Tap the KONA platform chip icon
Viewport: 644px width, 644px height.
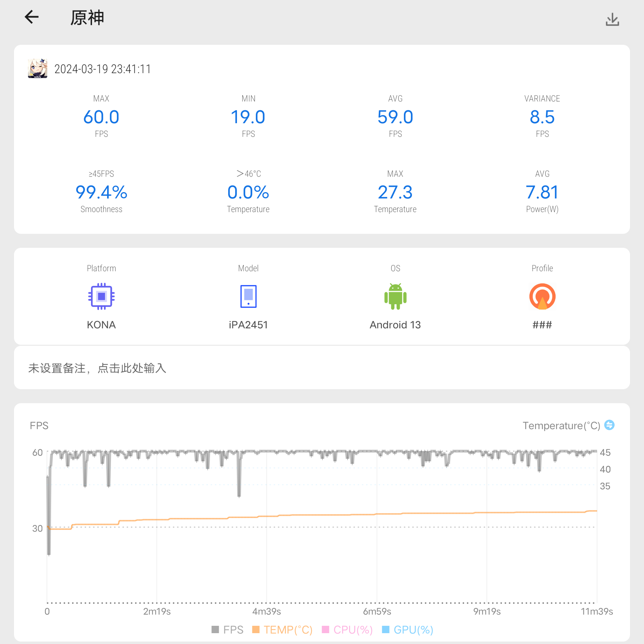point(101,296)
